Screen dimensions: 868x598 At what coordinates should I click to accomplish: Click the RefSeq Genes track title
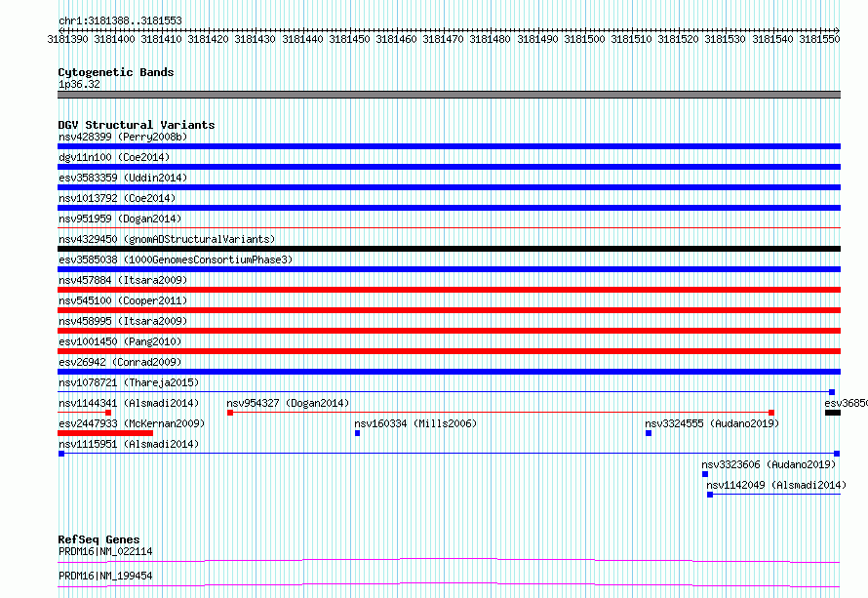pos(99,539)
